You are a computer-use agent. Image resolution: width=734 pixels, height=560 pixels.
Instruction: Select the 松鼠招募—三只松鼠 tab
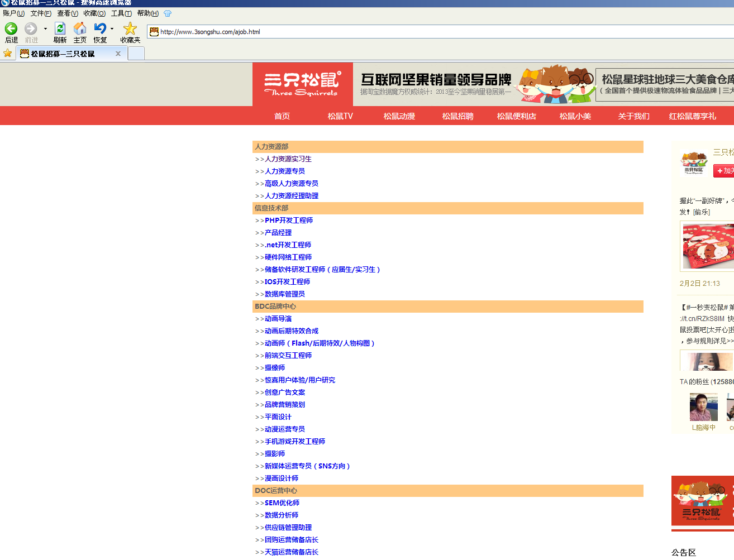tap(71, 54)
